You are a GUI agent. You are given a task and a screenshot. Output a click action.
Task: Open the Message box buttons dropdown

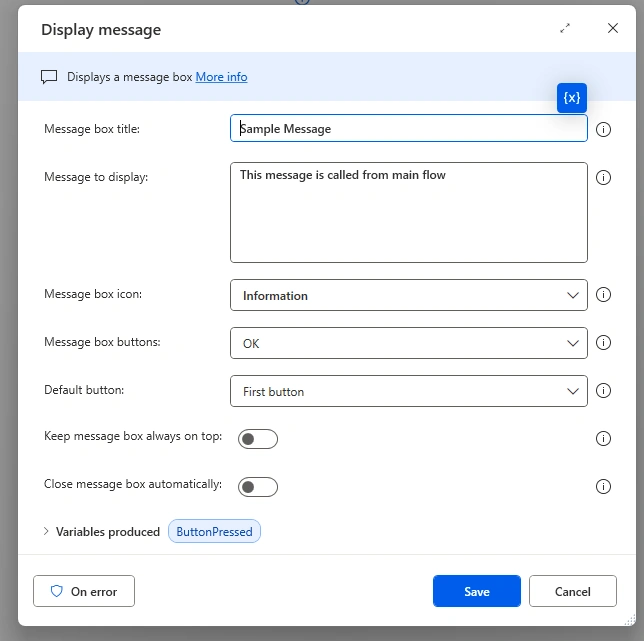pos(409,343)
